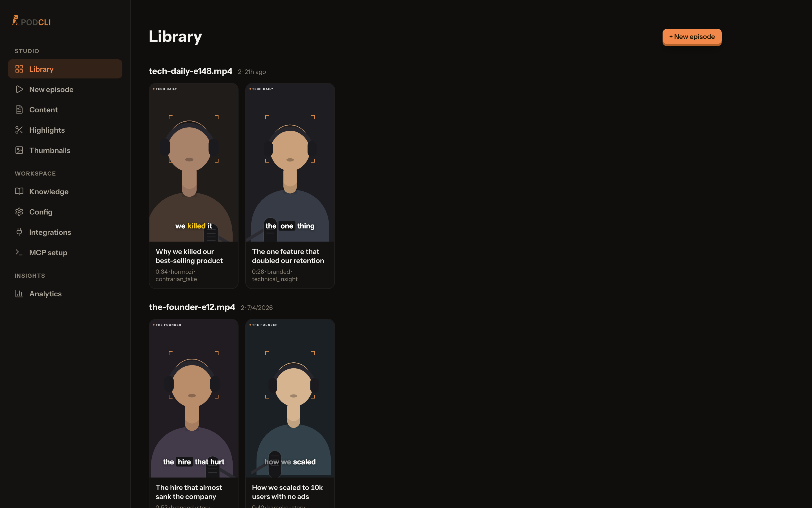The width and height of the screenshot is (812, 508).
Task: Open the Thumbnails page label
Action: point(50,150)
